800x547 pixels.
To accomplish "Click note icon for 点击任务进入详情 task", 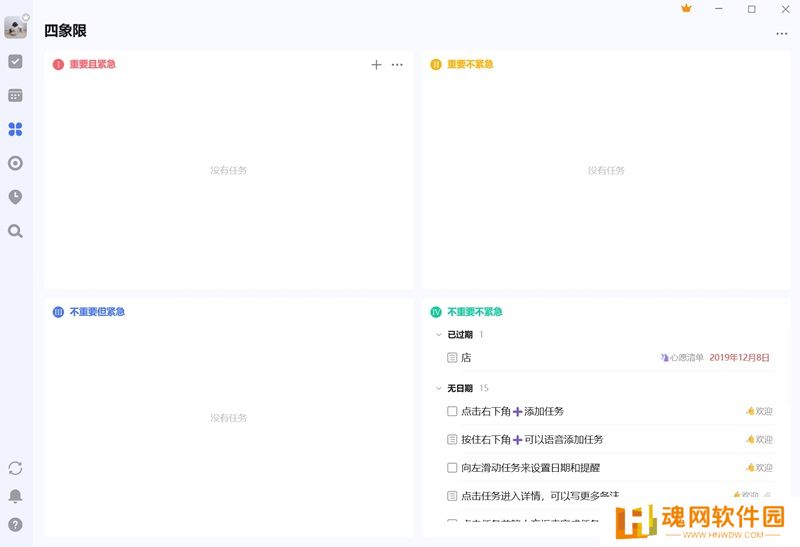I will (x=452, y=495).
